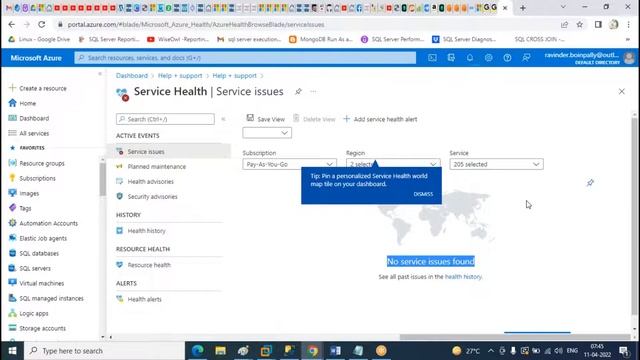
Task: Open Microsoft Edge from taskbar
Action: coord(198,351)
